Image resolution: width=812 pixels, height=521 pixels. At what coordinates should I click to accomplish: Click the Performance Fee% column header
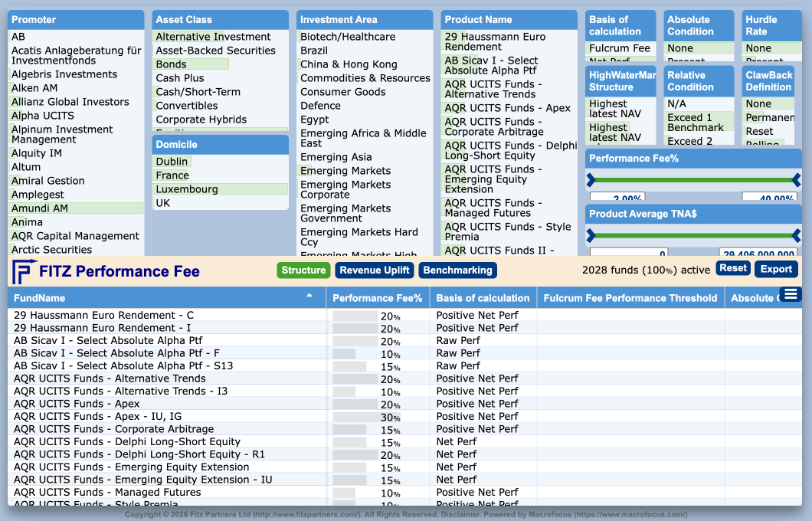(378, 298)
